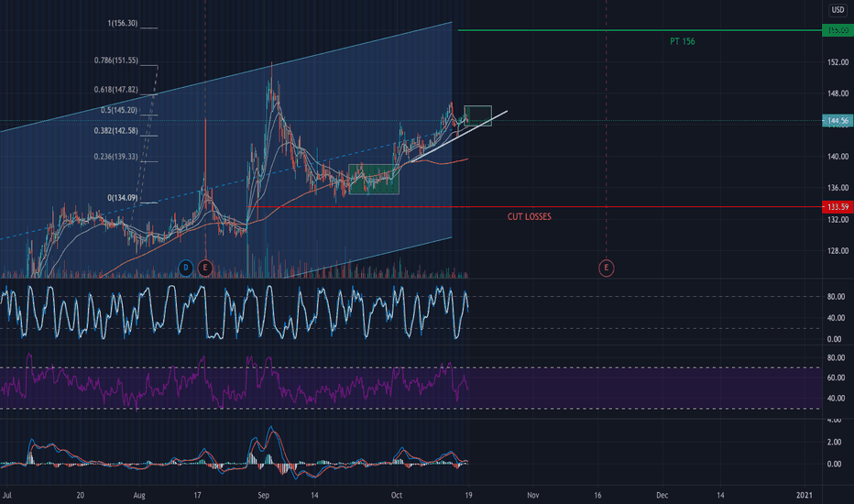Screen dimensions: 854x504
Task: Select Fibonacci level label 0.786(151.55)
Action: [116, 60]
